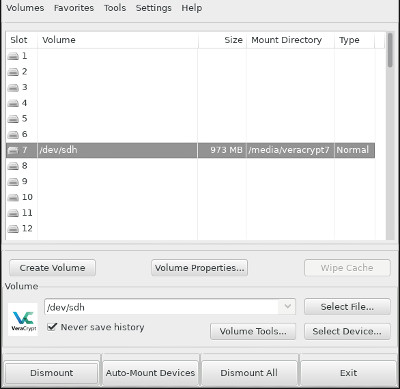Exit VeraCrypt with the Exit button
400x389 pixels.
348,373
